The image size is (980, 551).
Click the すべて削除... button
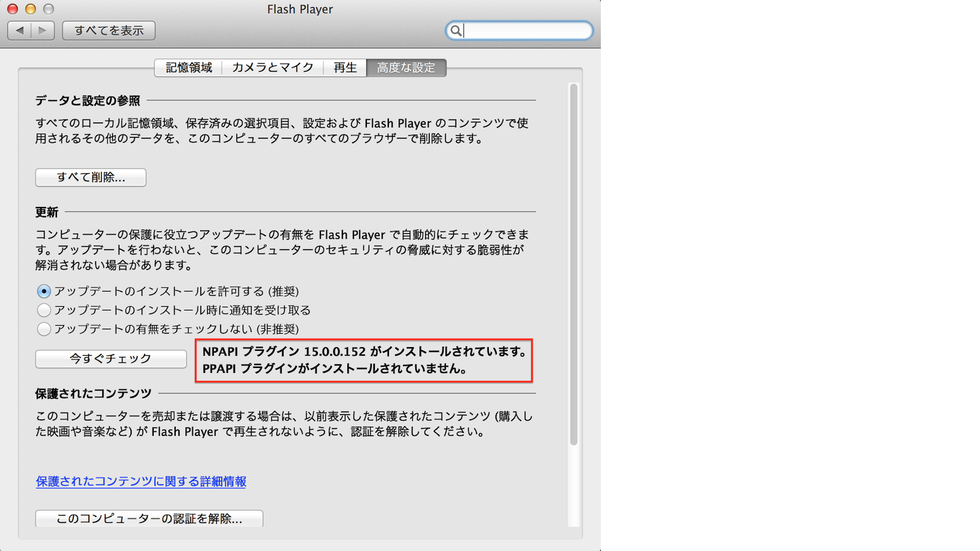91,177
